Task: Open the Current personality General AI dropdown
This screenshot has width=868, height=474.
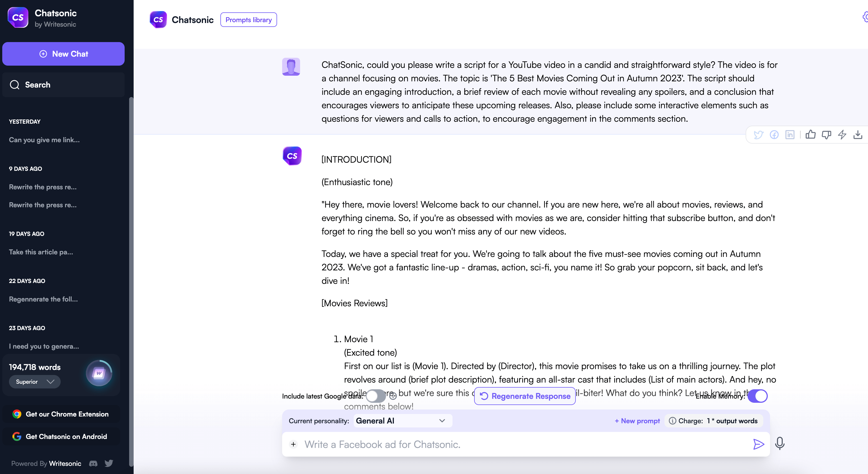Action: click(403, 421)
